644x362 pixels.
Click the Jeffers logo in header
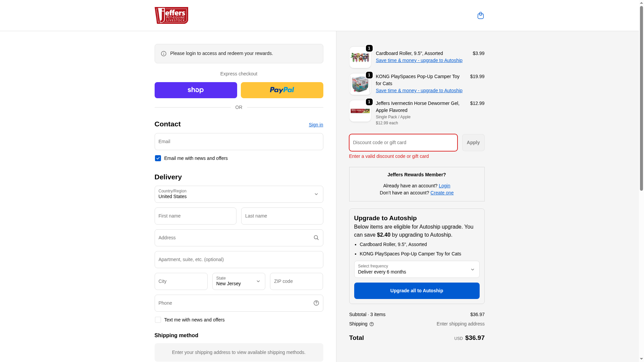(171, 15)
